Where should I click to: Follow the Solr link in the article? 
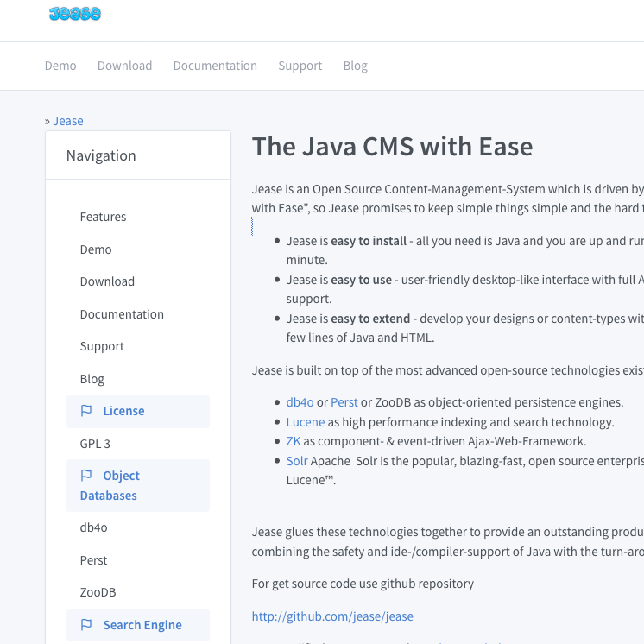coord(297,461)
